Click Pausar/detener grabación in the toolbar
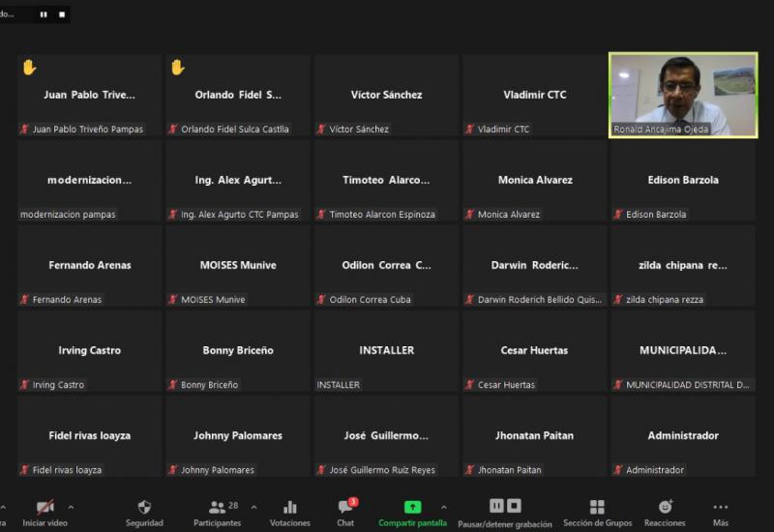774x532 pixels. (505, 507)
